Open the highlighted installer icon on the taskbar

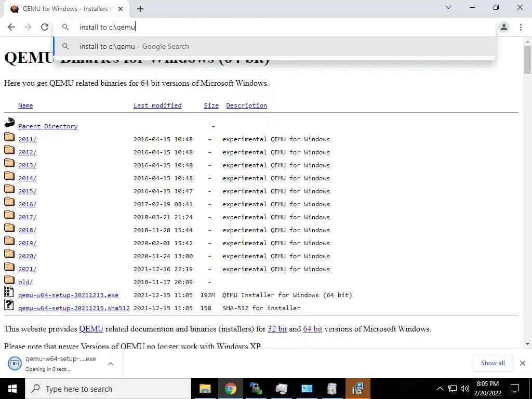click(x=357, y=389)
